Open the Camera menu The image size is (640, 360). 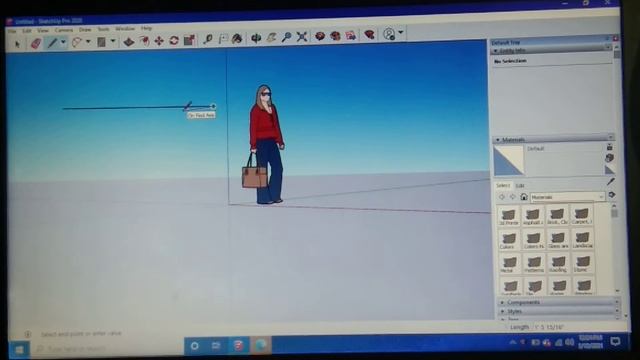click(63, 30)
